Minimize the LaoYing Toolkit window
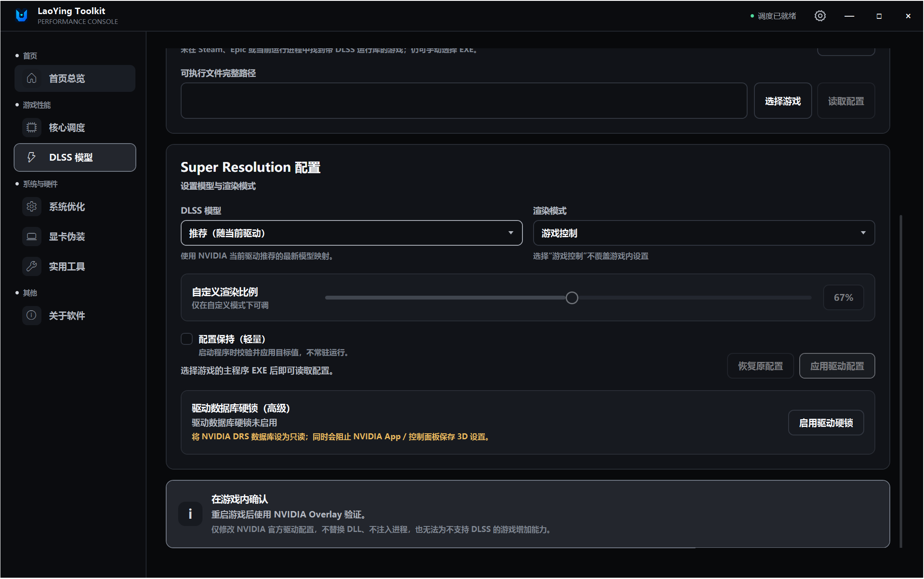Viewport: 924px width, 579px height. [x=849, y=16]
